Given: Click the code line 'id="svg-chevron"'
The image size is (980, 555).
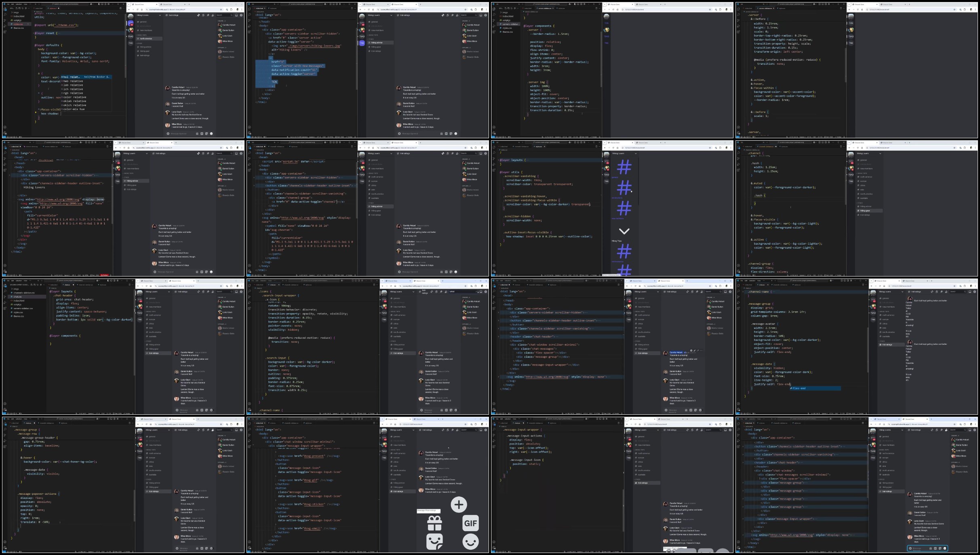Looking at the screenshot, I should (278, 230).
